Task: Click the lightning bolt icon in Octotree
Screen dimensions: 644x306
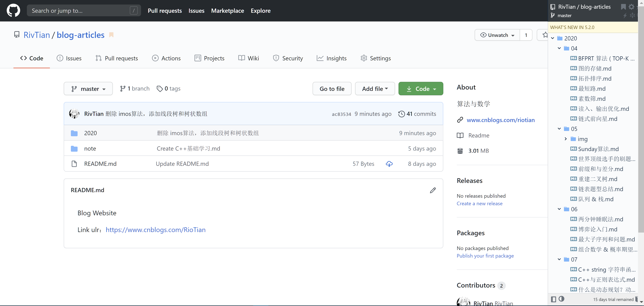Action: coord(625,15)
